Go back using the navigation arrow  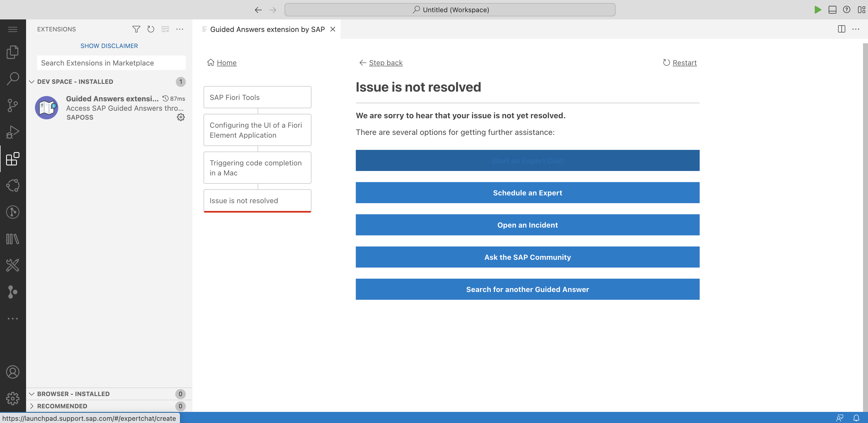click(x=258, y=10)
